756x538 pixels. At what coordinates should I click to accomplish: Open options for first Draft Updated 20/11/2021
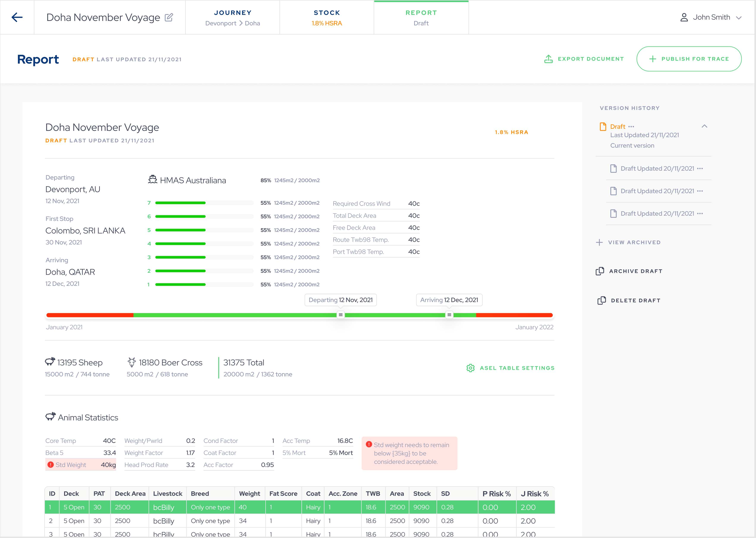click(700, 169)
